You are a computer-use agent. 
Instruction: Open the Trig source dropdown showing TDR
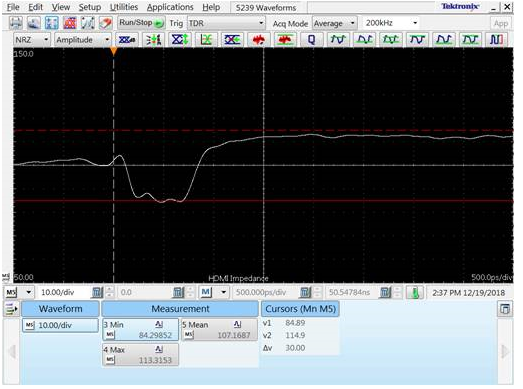point(226,23)
